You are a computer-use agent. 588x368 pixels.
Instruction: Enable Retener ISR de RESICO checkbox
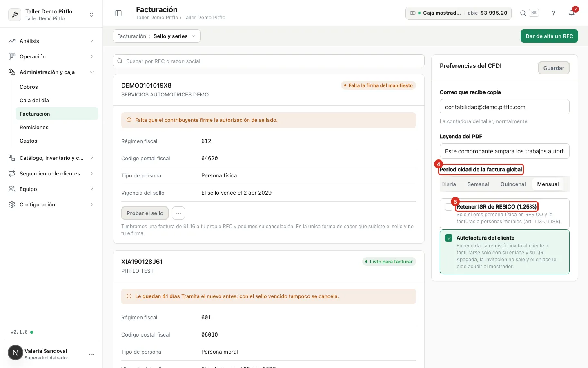(449, 207)
